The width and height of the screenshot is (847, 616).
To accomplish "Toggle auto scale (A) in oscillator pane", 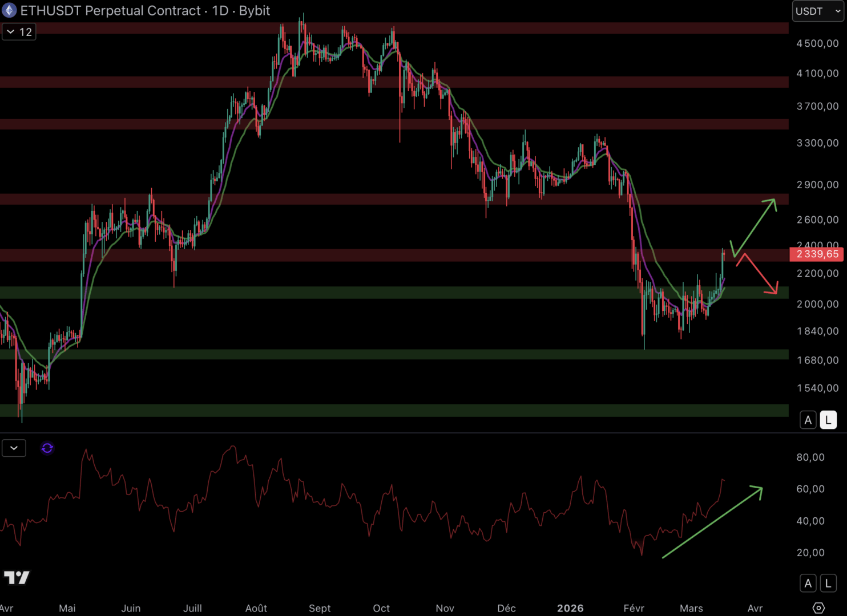I will coord(808,583).
